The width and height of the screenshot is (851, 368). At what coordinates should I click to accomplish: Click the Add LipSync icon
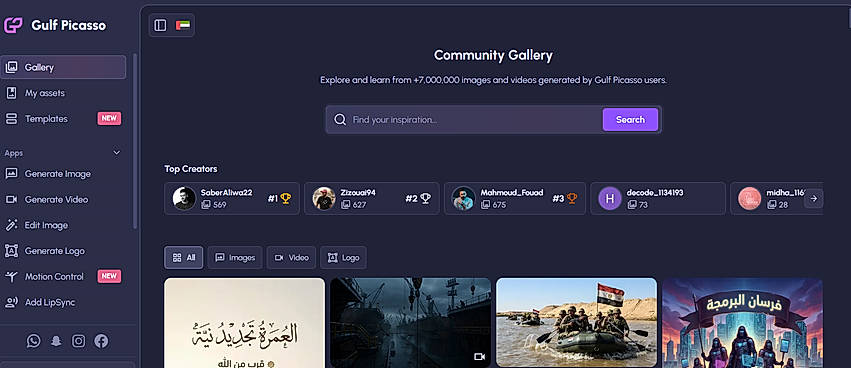point(11,302)
